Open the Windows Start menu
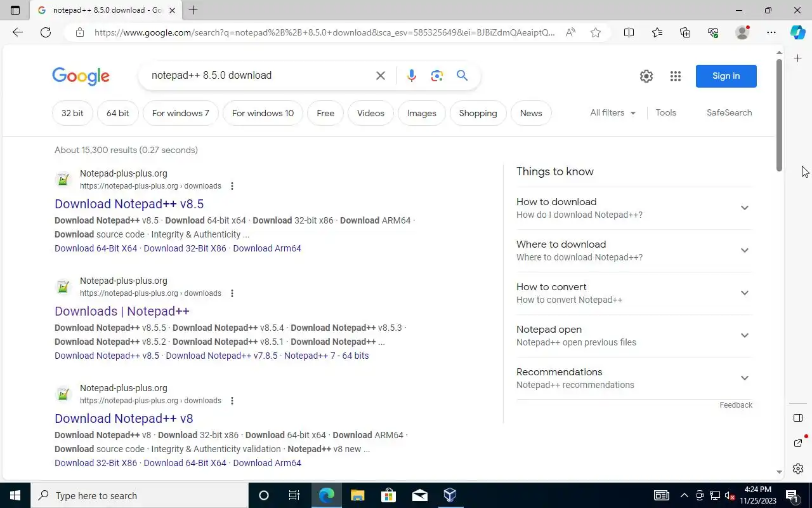This screenshot has width=812, height=508. (x=15, y=495)
